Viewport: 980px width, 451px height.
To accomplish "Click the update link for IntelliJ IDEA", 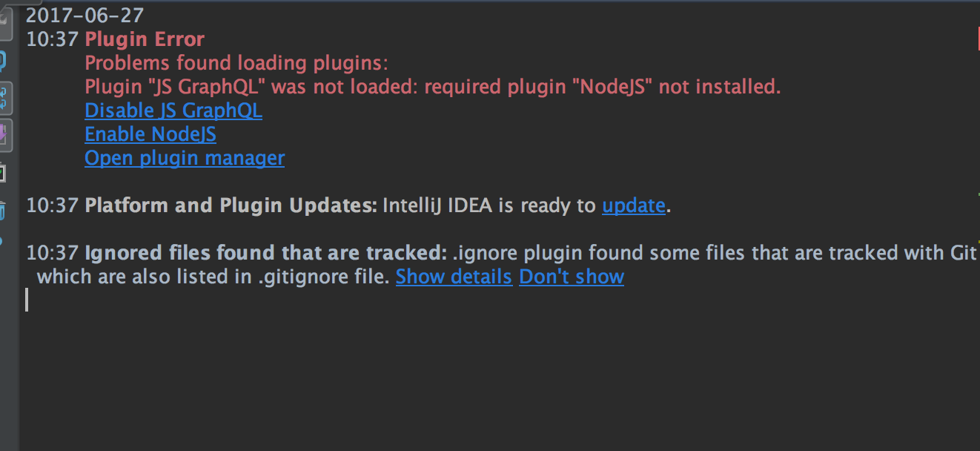I will click(633, 205).
